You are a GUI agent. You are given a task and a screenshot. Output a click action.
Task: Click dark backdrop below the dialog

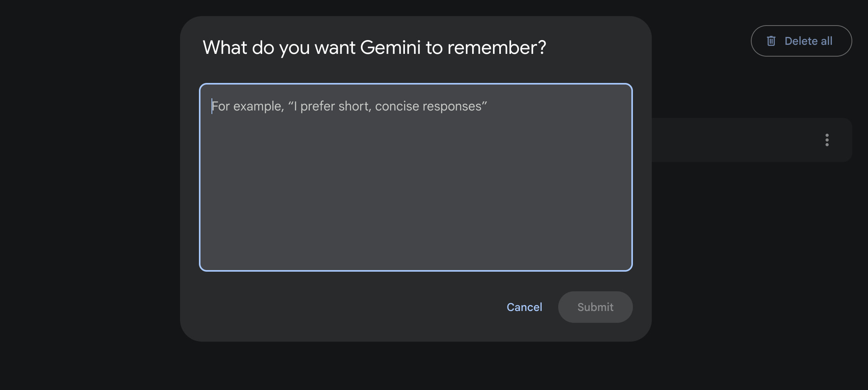pyautogui.click(x=416, y=368)
